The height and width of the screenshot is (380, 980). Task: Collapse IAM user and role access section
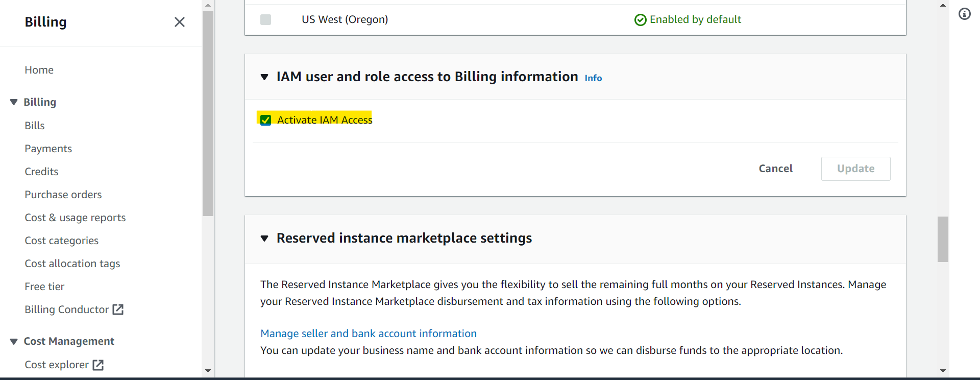click(264, 77)
